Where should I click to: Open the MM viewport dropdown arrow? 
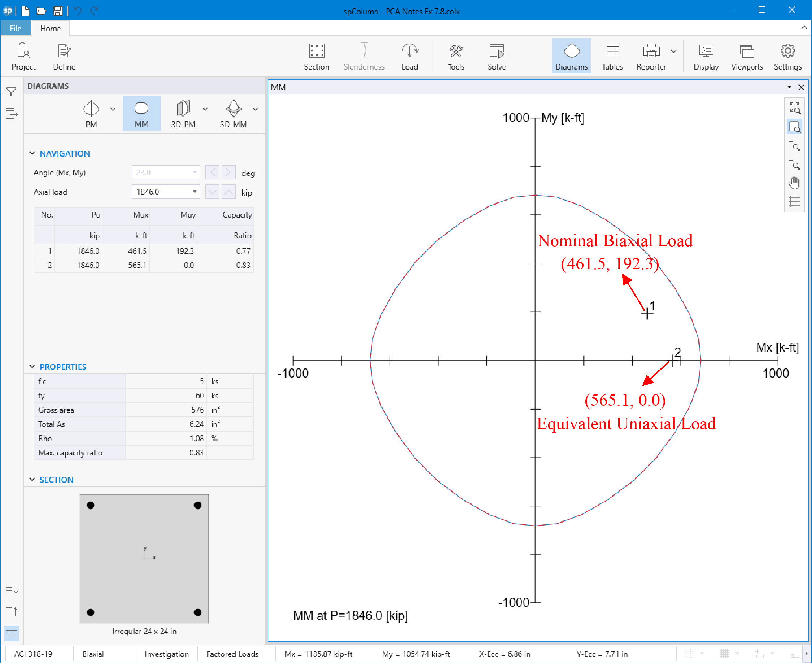tap(789, 87)
